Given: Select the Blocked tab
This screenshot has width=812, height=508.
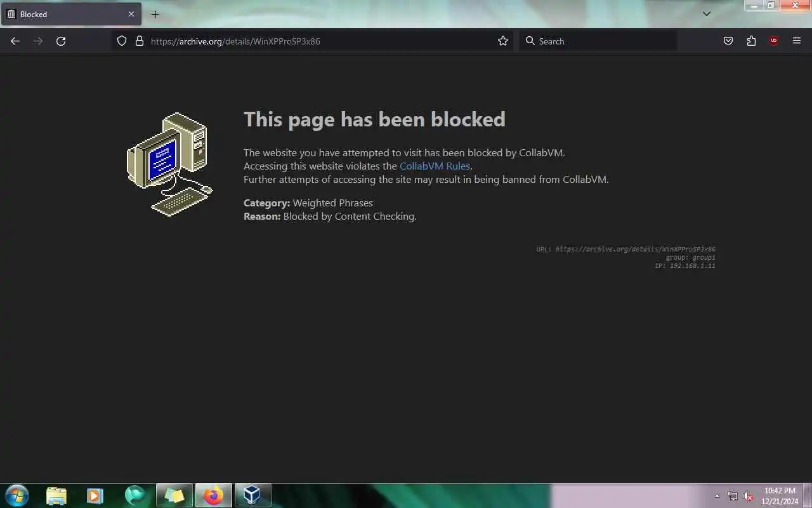Looking at the screenshot, I should tap(71, 14).
